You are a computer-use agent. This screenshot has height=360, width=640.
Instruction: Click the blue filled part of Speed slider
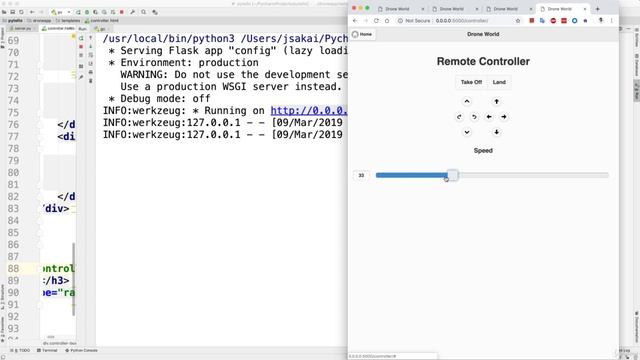(x=411, y=175)
